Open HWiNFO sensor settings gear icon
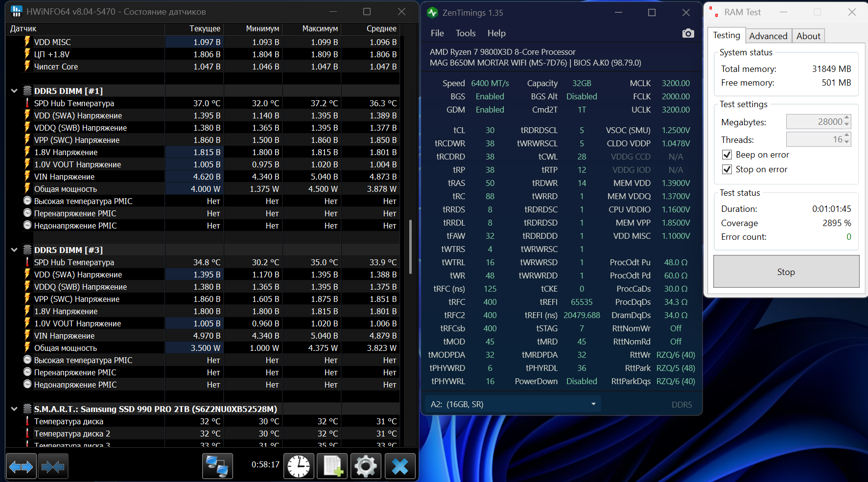 (366, 466)
